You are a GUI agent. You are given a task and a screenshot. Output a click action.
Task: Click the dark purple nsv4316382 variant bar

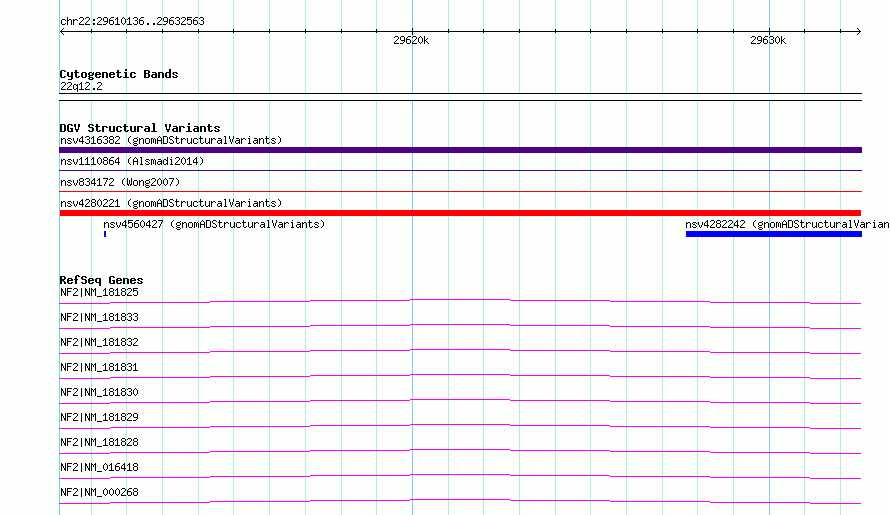[460, 150]
